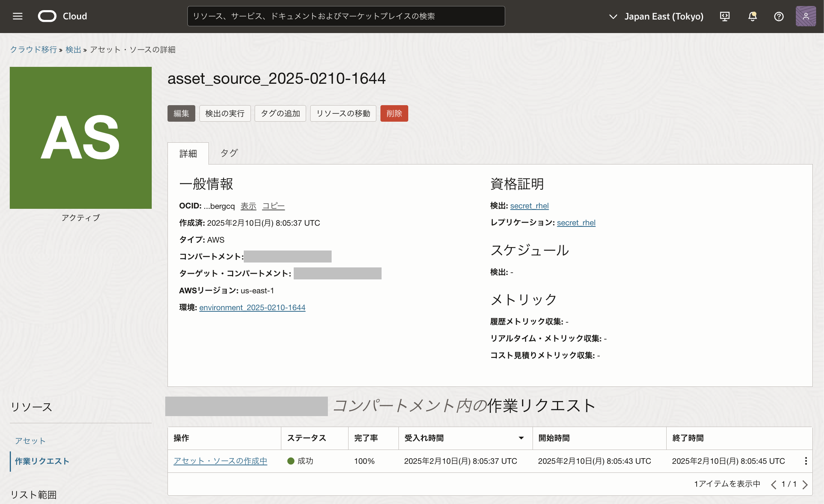Open the user profile avatar menu

tap(805, 16)
